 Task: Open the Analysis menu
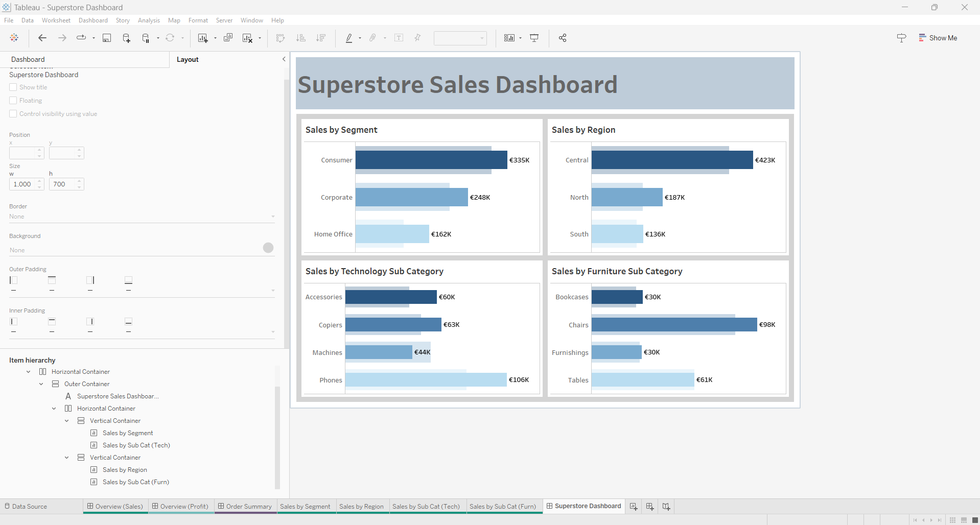point(149,20)
